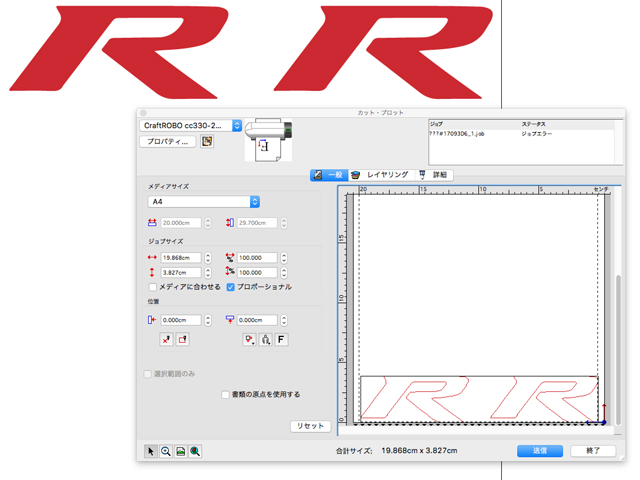Click the 合計サイズ 19.868cm x 3.827cm text

[396, 451]
